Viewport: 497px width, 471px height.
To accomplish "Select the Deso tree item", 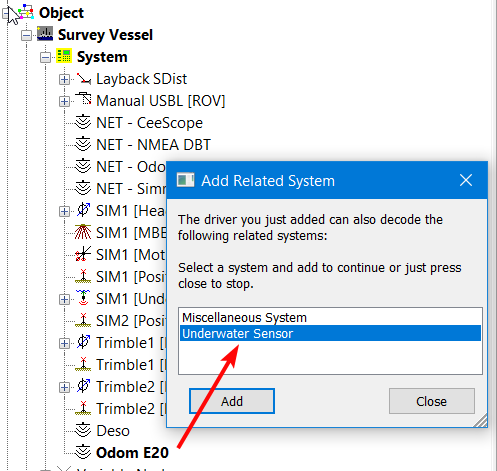I will [113, 431].
